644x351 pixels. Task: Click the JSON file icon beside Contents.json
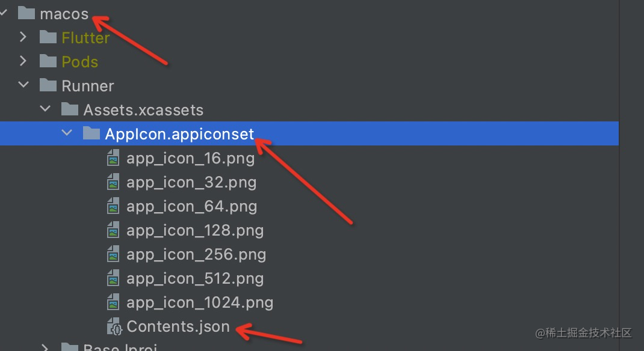(x=114, y=326)
